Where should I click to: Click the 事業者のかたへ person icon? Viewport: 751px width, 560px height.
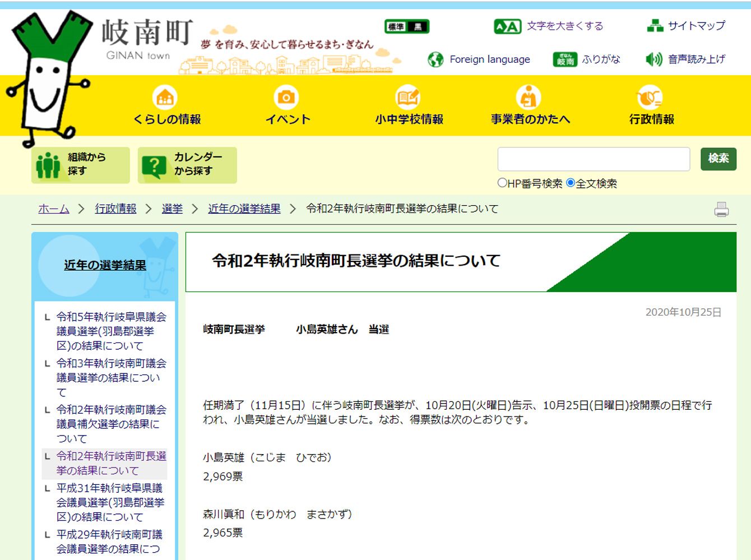[529, 98]
